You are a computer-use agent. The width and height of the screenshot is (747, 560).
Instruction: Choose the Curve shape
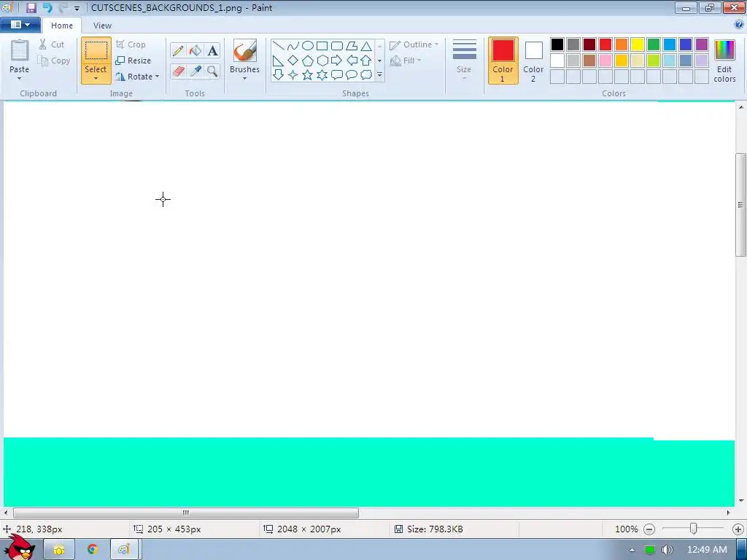(293, 46)
